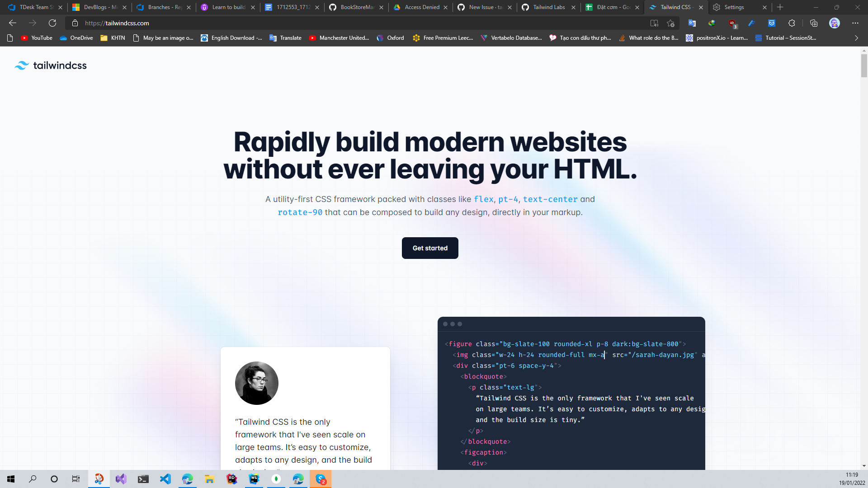The height and width of the screenshot is (488, 868).
Task: Open a new browser tab
Action: pyautogui.click(x=780, y=7)
